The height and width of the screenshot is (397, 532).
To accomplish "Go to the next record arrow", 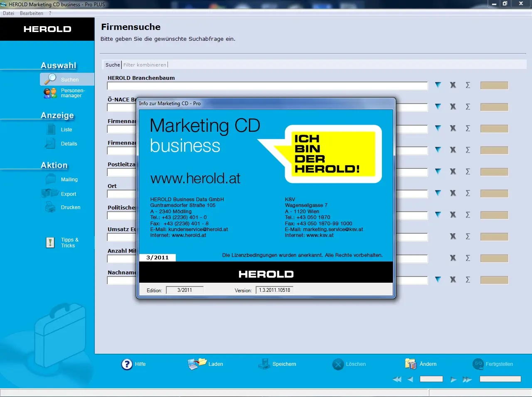I will [x=453, y=379].
